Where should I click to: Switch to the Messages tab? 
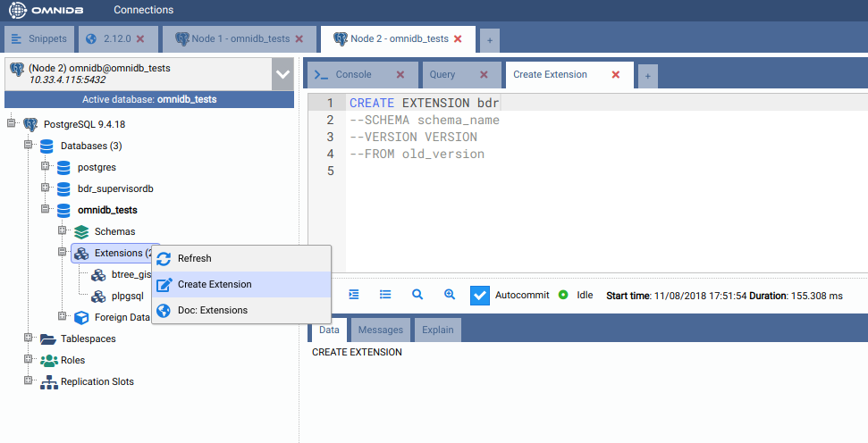381,330
